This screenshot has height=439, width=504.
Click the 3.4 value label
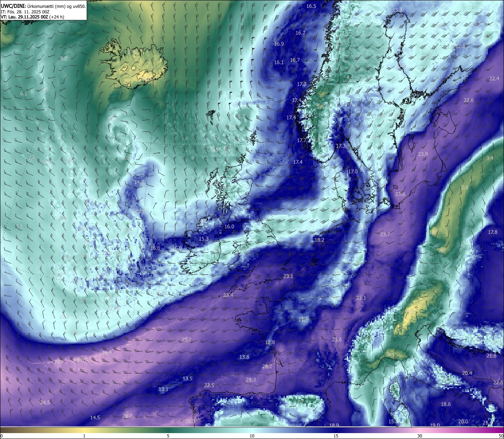pyautogui.click(x=490, y=158)
